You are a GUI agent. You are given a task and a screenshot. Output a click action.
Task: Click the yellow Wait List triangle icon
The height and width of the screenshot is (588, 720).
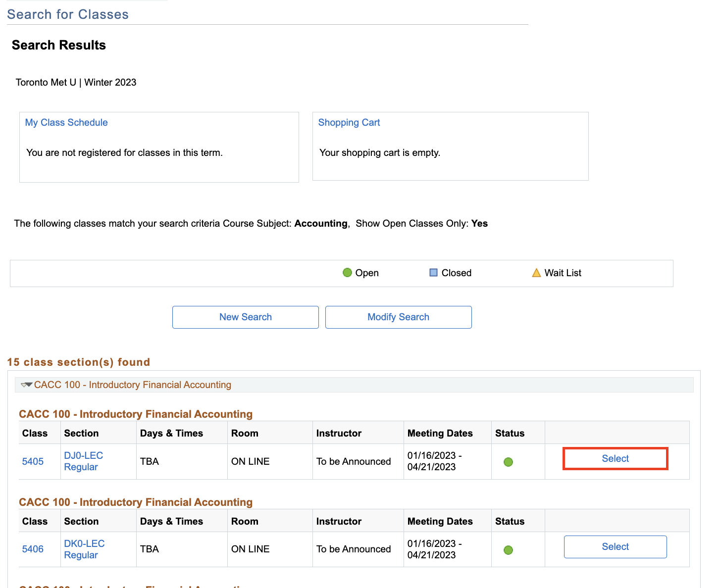536,273
